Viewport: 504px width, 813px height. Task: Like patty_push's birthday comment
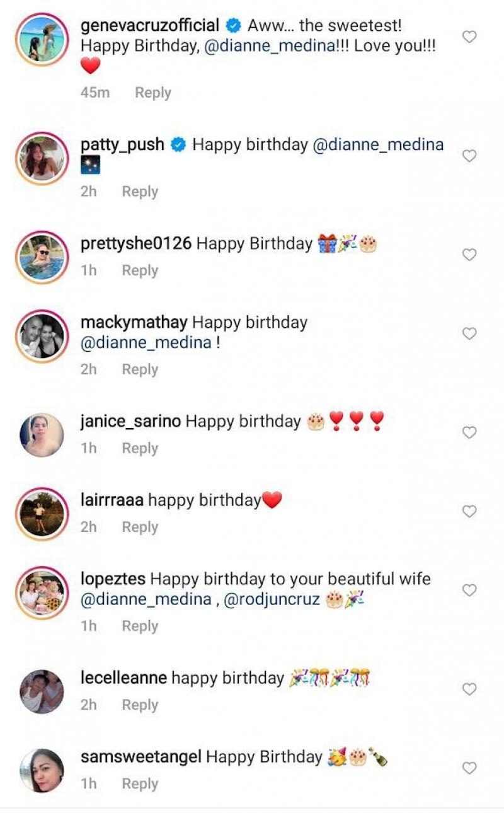(x=469, y=156)
